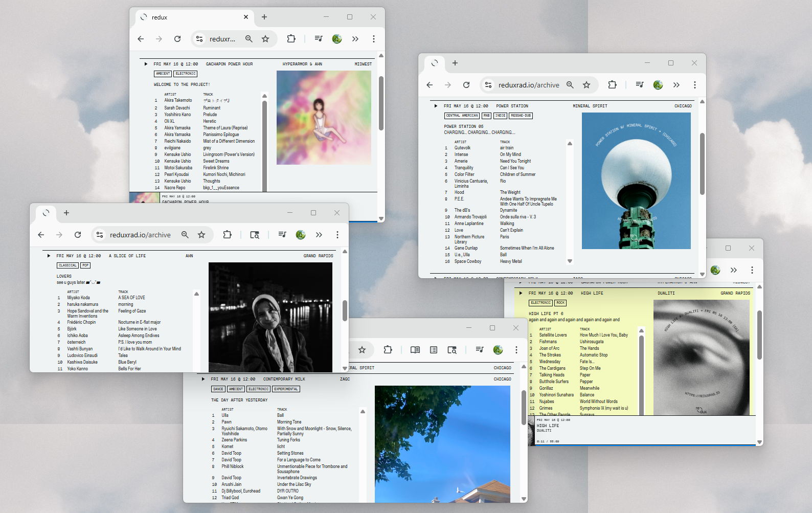Screen dimensions: 812x513
Task: Open Gachapon Power Hour cover artwork
Action: click(x=324, y=118)
